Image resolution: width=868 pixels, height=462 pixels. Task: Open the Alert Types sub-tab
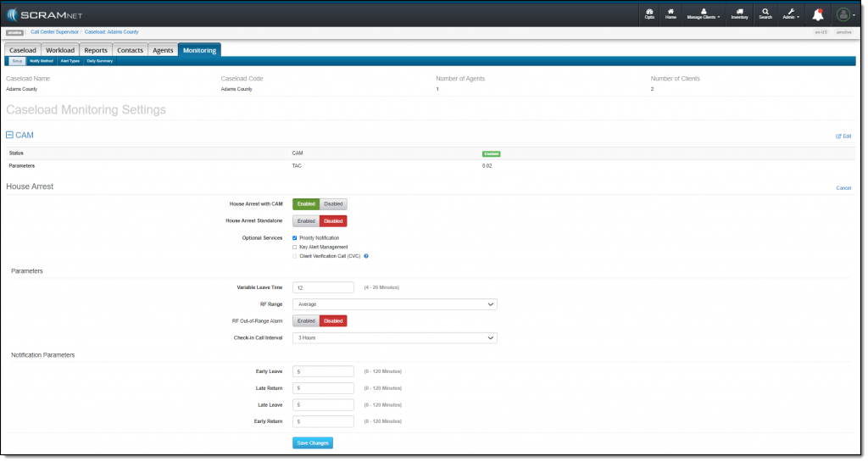click(x=70, y=61)
